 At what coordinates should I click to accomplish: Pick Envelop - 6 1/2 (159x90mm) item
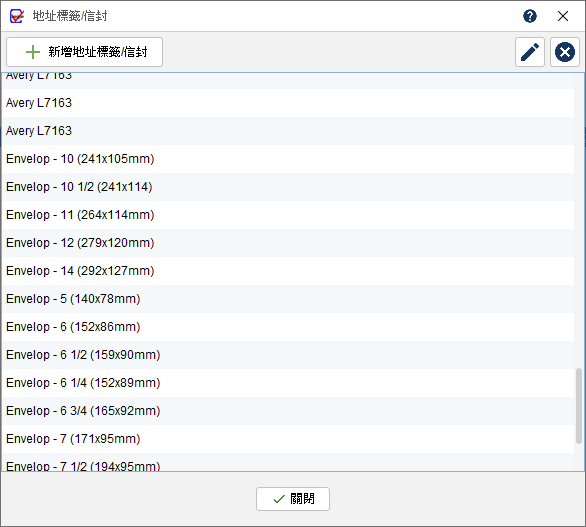(x=288, y=355)
